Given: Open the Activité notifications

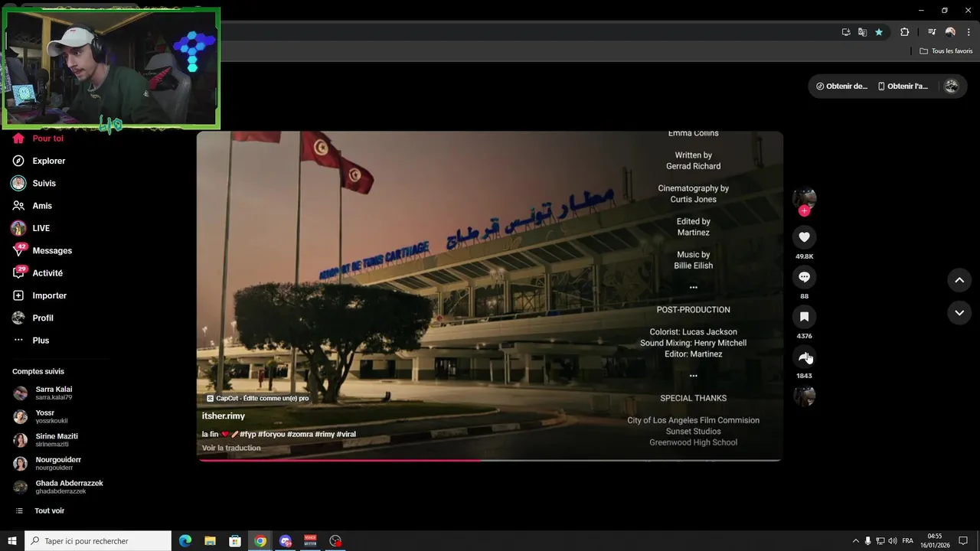Looking at the screenshot, I should click(x=38, y=273).
